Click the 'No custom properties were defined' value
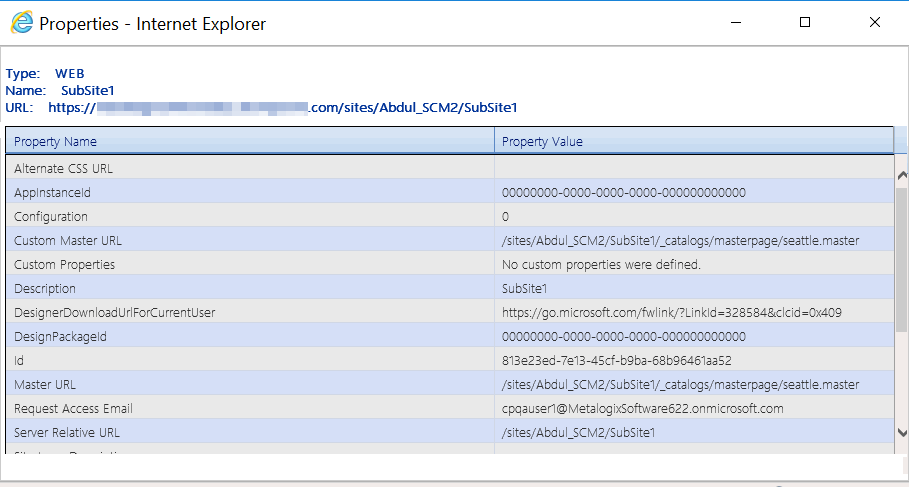909x487 pixels. [x=601, y=264]
